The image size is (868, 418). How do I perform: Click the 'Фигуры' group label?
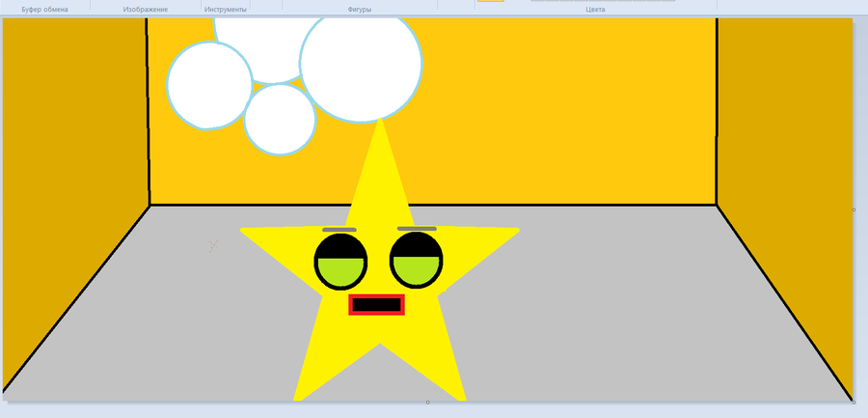pyautogui.click(x=360, y=10)
